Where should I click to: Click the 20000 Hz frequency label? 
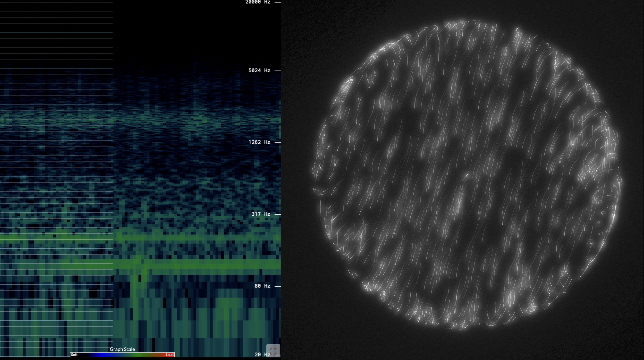click(258, 2)
